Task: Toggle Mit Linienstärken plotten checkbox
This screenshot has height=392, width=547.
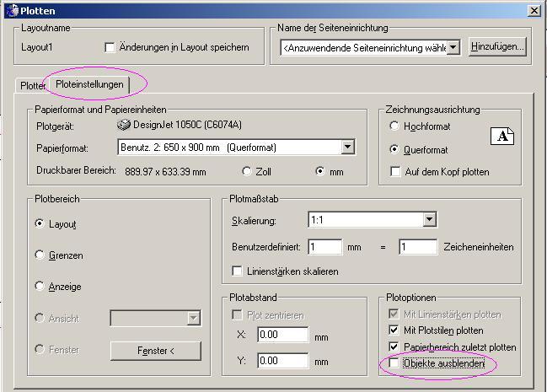Action: tap(394, 314)
